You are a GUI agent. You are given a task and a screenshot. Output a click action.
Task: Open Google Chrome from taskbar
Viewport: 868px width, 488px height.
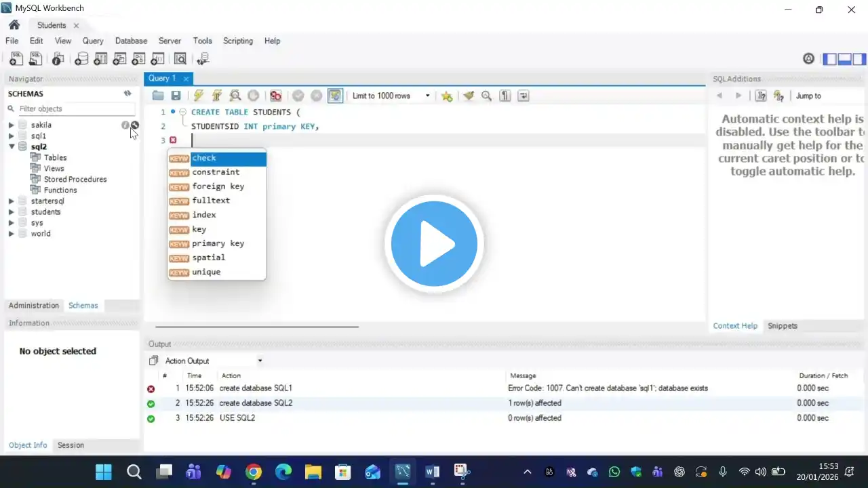254,472
